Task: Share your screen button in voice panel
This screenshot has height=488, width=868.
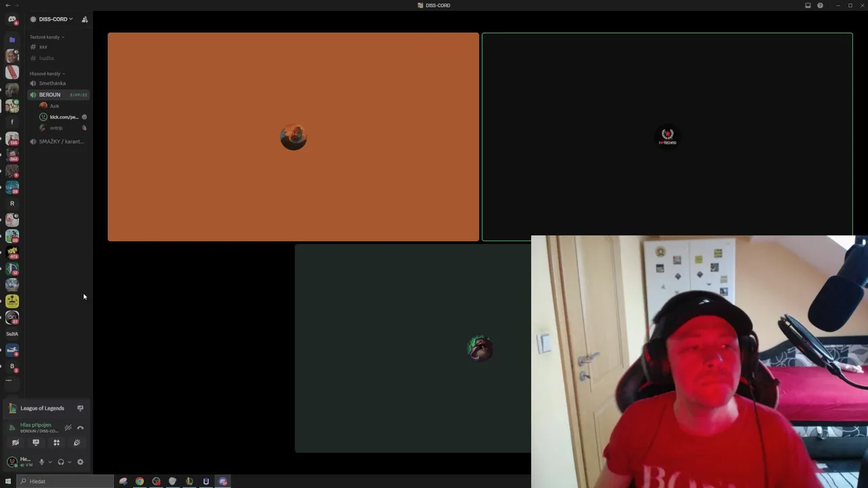Action: click(36, 443)
